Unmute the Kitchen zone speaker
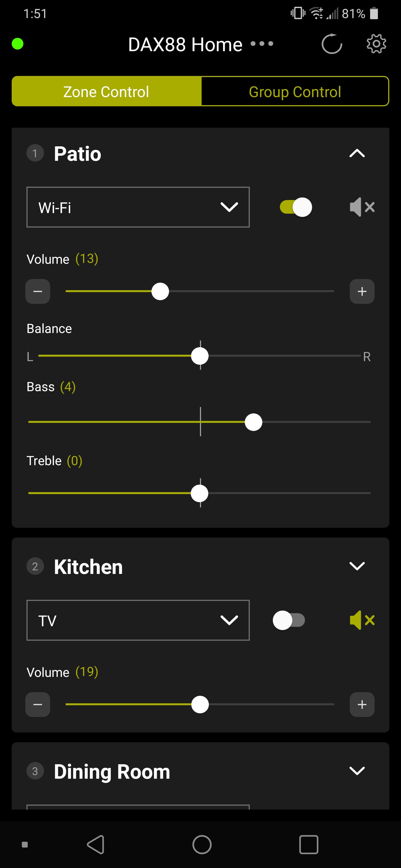This screenshot has width=401, height=868. (x=362, y=620)
